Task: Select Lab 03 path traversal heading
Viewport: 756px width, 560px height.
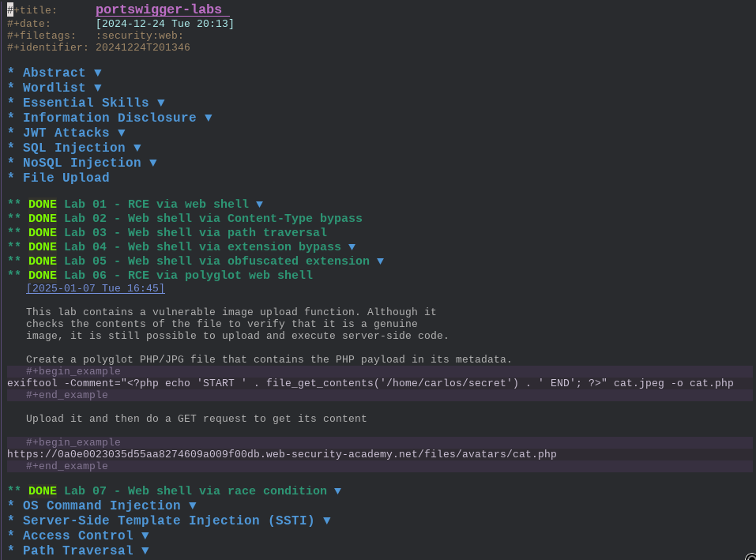Action: click(x=195, y=233)
